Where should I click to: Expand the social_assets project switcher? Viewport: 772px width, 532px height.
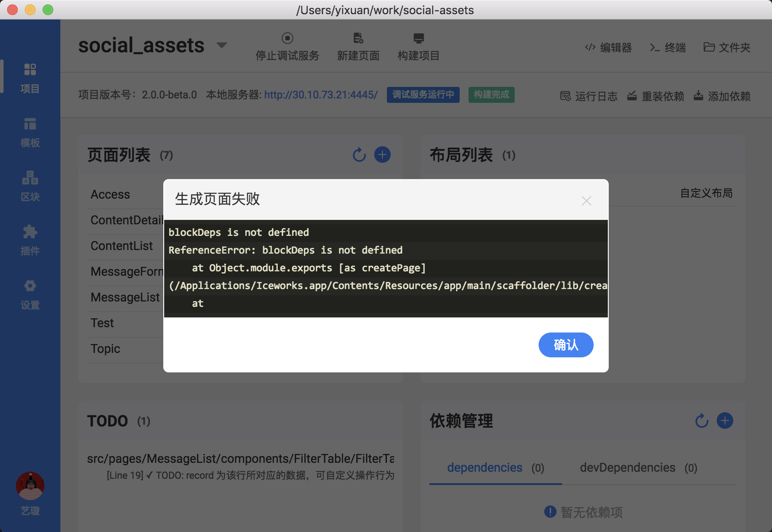[x=222, y=45]
